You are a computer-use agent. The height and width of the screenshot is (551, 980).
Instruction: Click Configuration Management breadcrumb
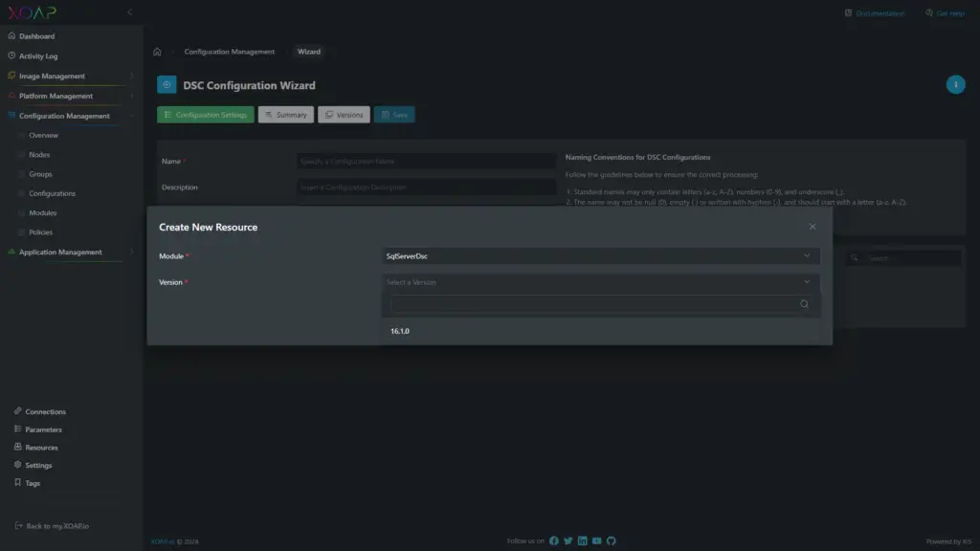click(x=230, y=52)
